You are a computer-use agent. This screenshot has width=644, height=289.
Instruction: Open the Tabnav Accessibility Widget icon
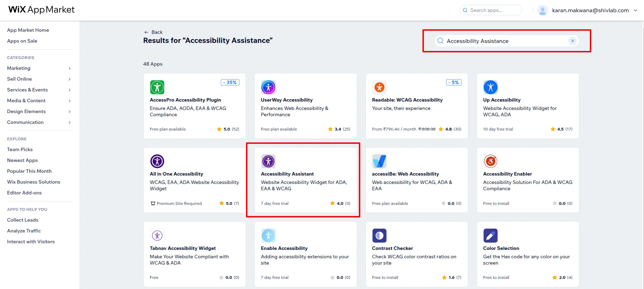(x=157, y=236)
